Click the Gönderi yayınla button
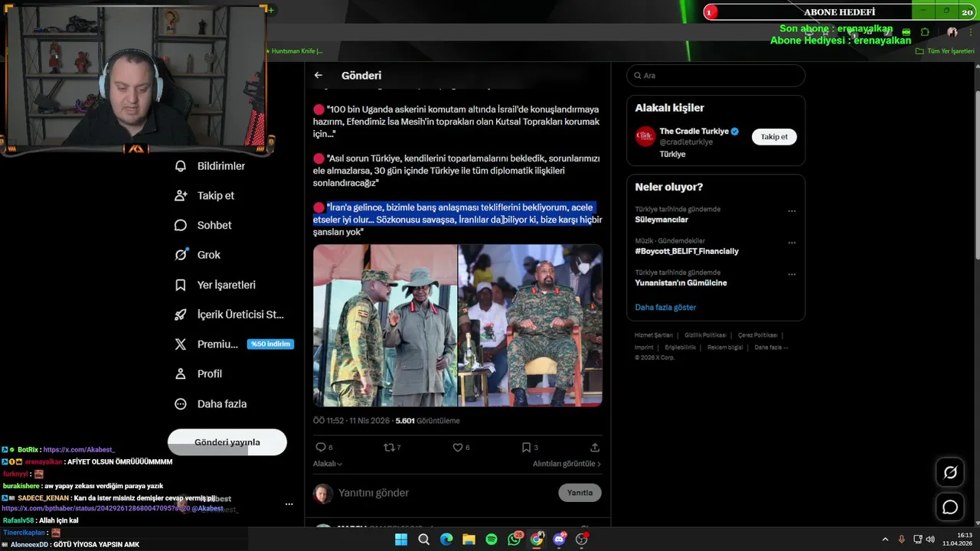The image size is (980, 551). click(227, 442)
